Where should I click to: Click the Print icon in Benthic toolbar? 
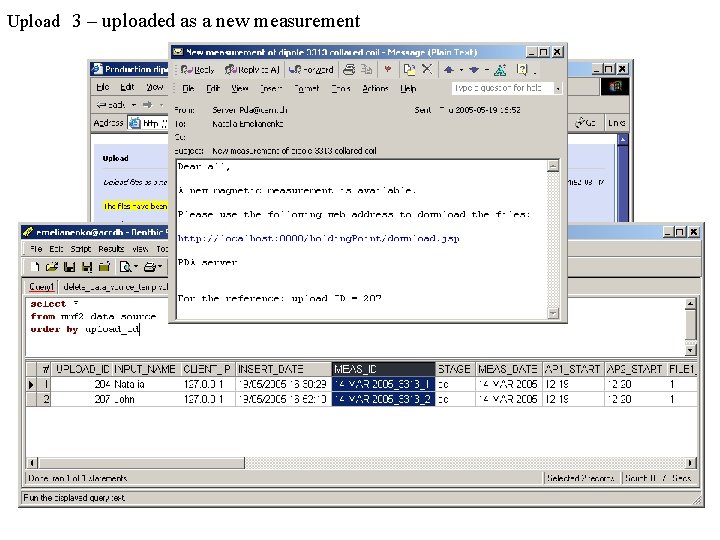click(x=149, y=266)
